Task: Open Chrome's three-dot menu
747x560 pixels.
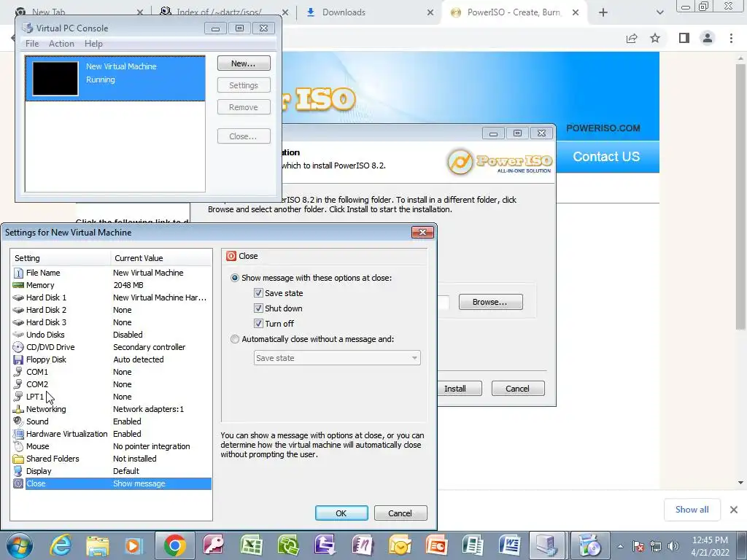Action: point(731,38)
